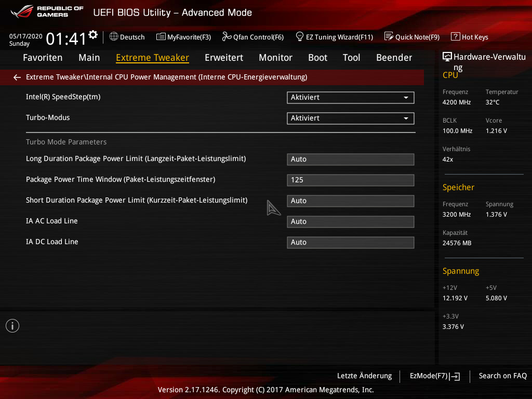
Task: Click the Kapazität value 24576 MB
Action: pyautogui.click(x=457, y=243)
